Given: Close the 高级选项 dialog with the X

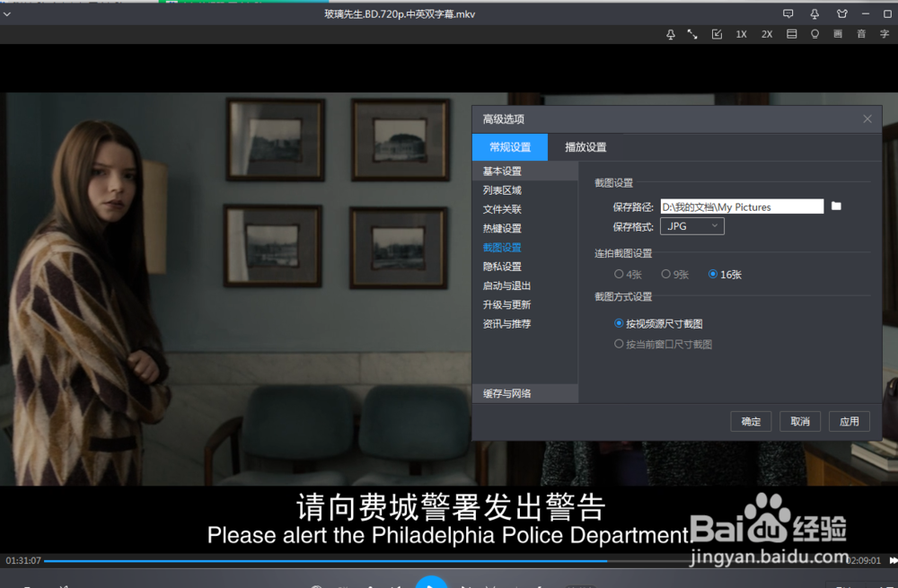Looking at the screenshot, I should point(867,118).
